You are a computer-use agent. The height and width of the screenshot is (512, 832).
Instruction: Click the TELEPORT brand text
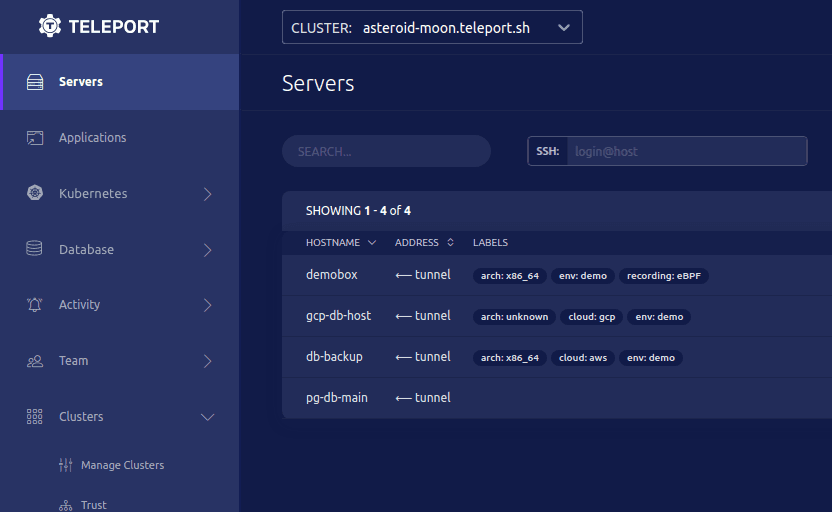tap(114, 27)
